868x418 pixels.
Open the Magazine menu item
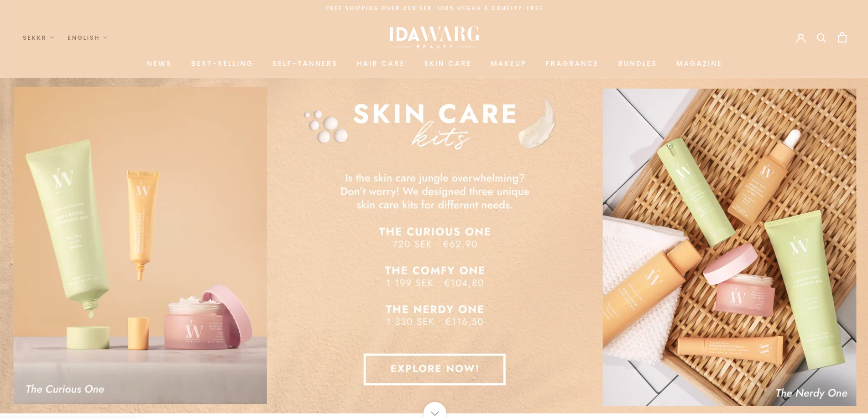coord(699,63)
